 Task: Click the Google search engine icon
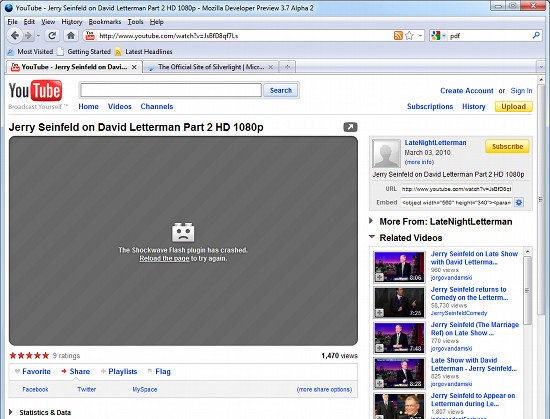point(436,35)
